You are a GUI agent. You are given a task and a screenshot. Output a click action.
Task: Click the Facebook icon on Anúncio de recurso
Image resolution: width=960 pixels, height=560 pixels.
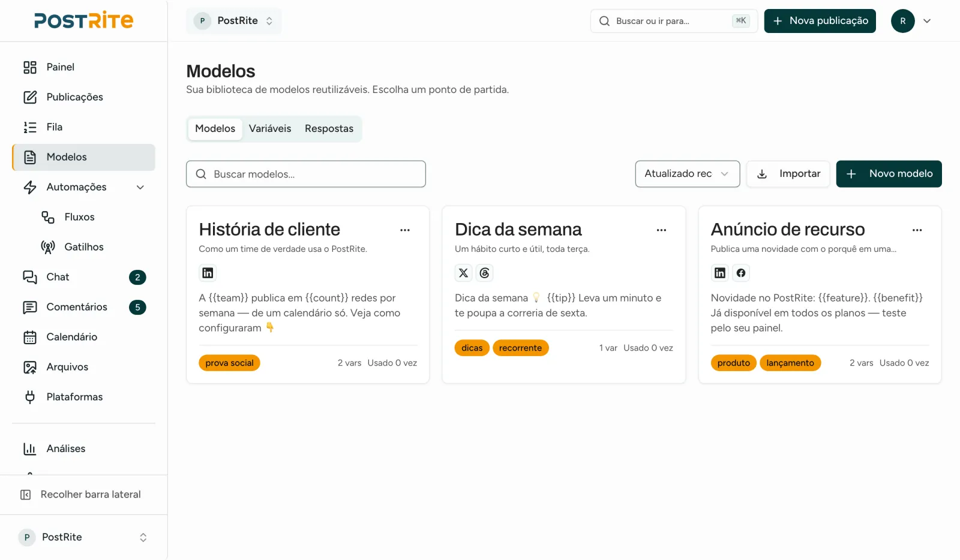pos(741,273)
